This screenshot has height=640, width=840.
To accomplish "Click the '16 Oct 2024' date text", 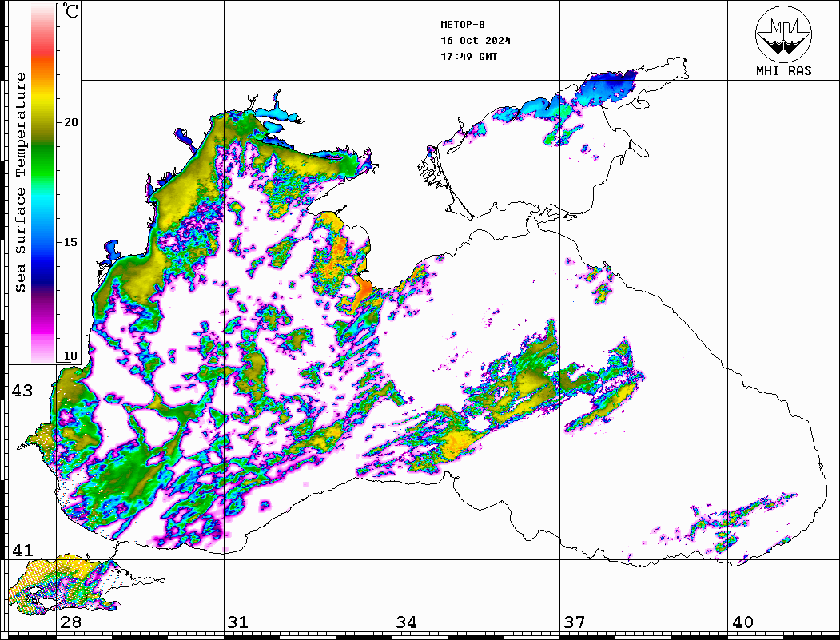I will click(476, 40).
